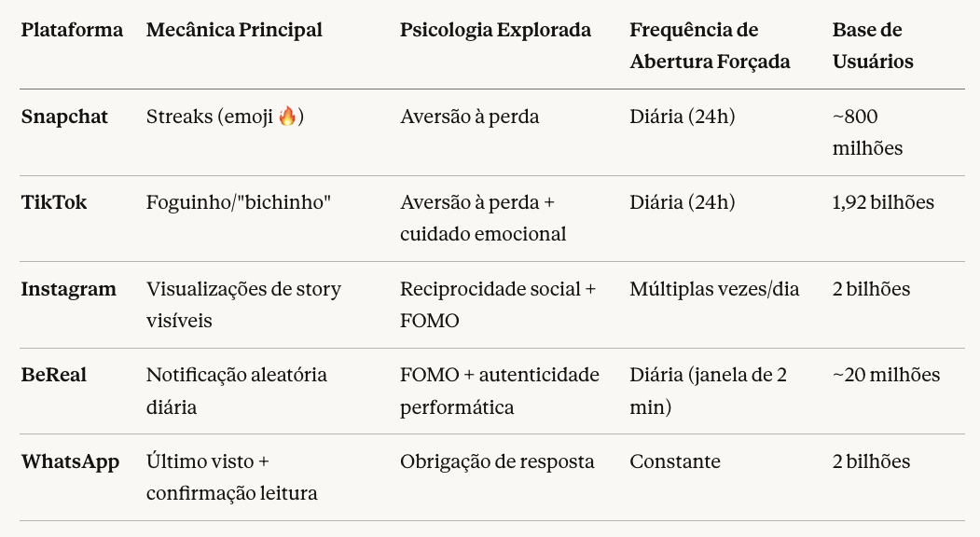The height and width of the screenshot is (537, 980).
Task: Click the Foguinho/"bichinho" cell
Action: tap(239, 202)
